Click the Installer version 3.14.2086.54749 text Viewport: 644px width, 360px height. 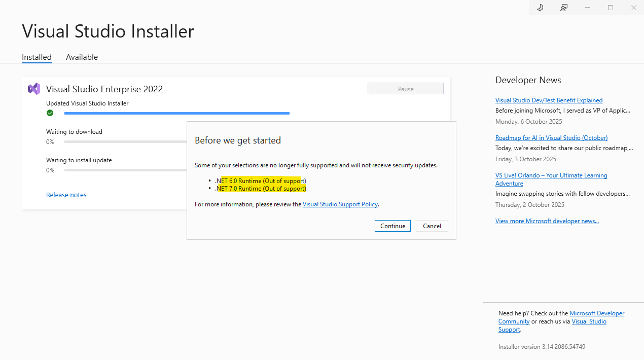(x=542, y=347)
